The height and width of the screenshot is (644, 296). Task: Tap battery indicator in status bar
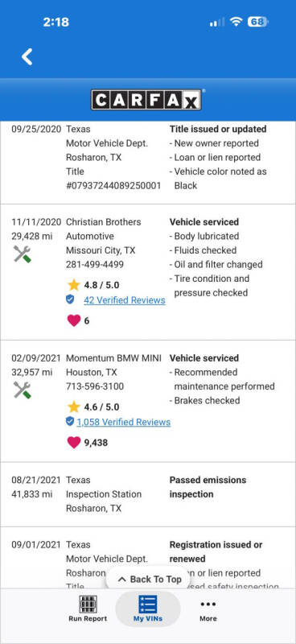(x=258, y=22)
